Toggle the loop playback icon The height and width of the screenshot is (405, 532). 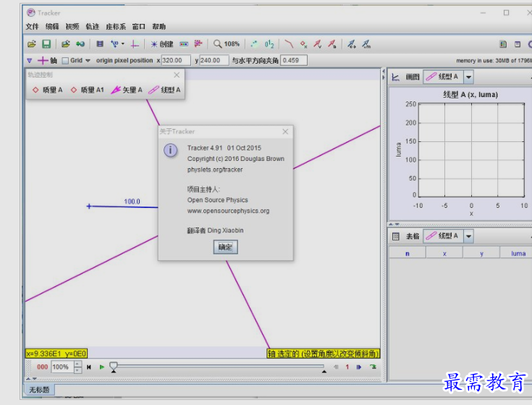pyautogui.click(x=373, y=367)
